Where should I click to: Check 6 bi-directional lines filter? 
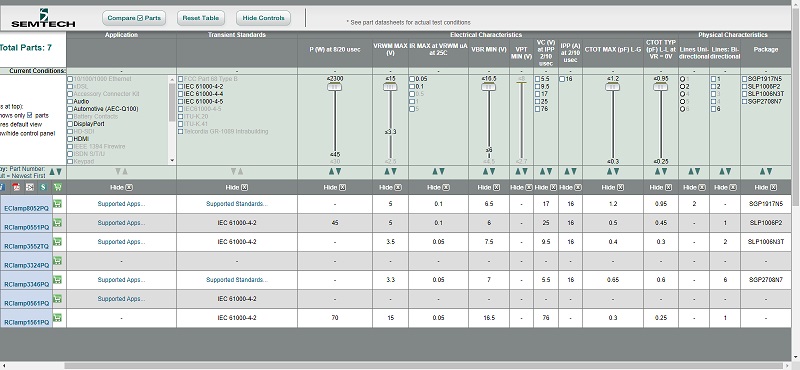coord(713,109)
